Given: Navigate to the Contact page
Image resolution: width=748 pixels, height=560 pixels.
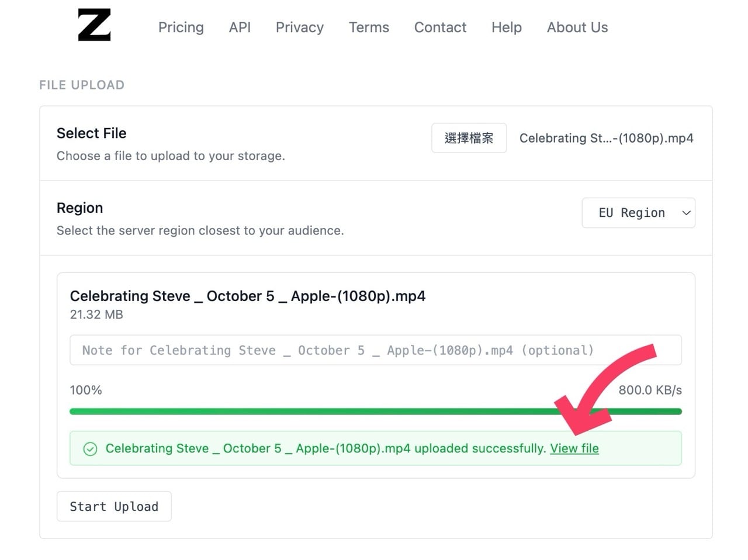Looking at the screenshot, I should (x=440, y=27).
